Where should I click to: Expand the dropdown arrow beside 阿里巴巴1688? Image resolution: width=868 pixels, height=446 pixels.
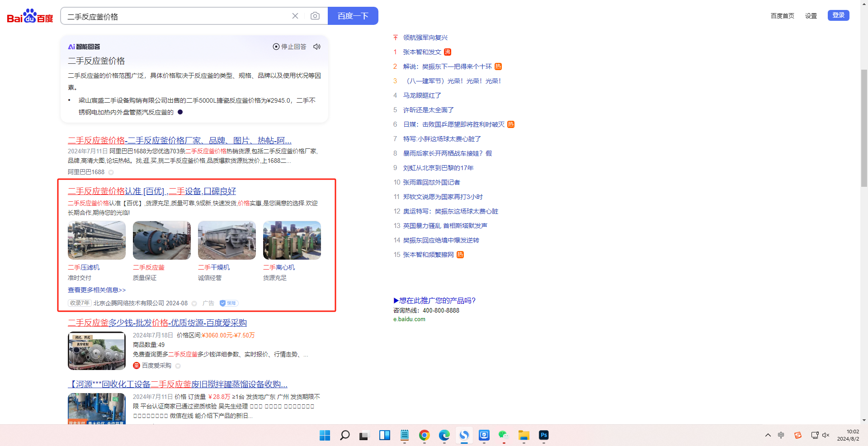click(111, 172)
